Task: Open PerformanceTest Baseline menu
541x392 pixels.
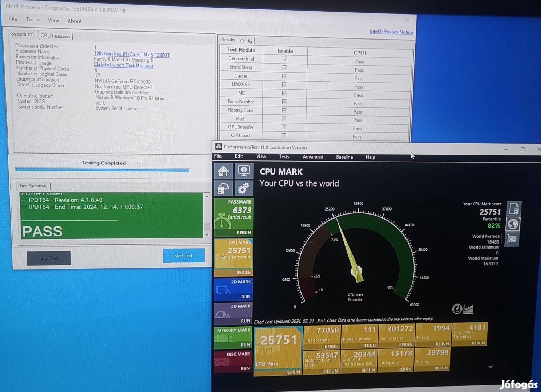Action: 344,157
